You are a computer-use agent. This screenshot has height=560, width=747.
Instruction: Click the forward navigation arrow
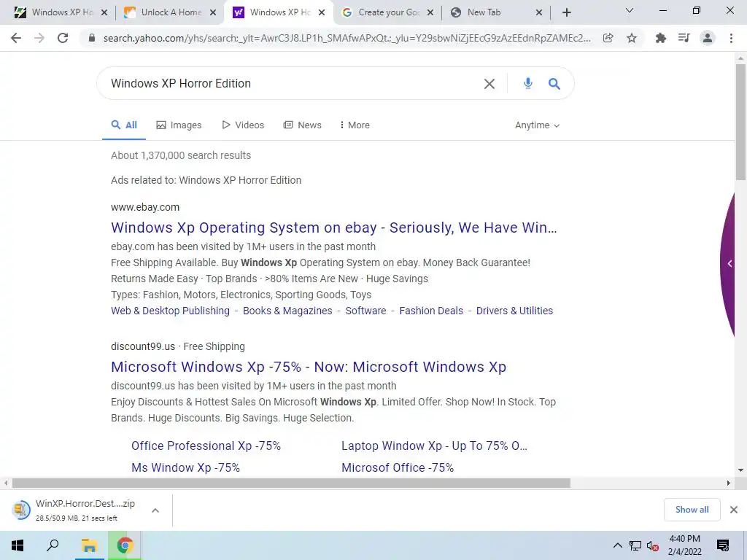(39, 38)
